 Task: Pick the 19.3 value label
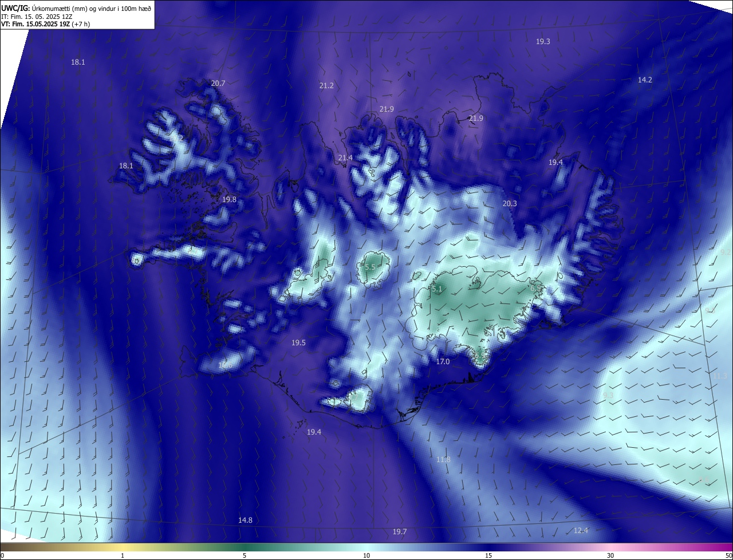point(543,41)
